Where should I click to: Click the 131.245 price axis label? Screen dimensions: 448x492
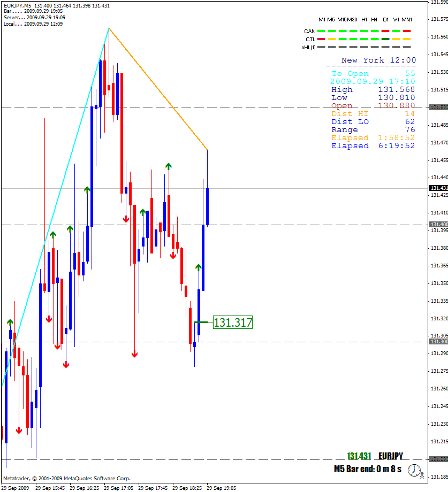pyautogui.click(x=439, y=406)
